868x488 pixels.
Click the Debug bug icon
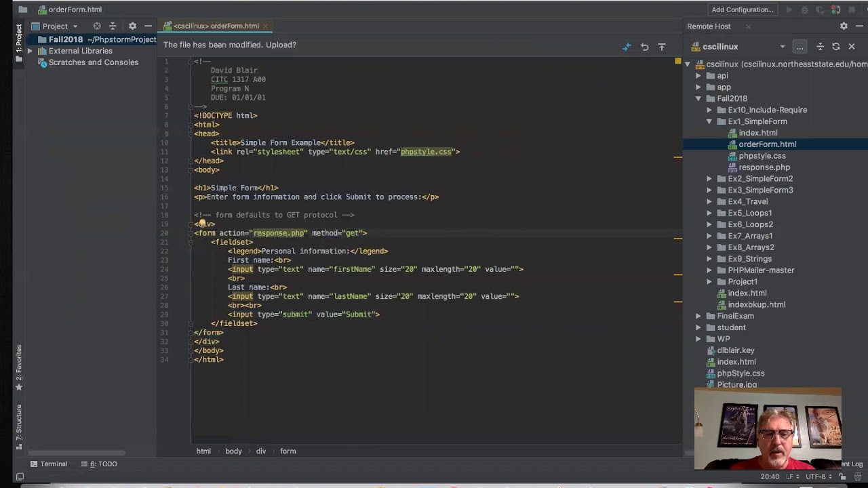pos(805,9)
